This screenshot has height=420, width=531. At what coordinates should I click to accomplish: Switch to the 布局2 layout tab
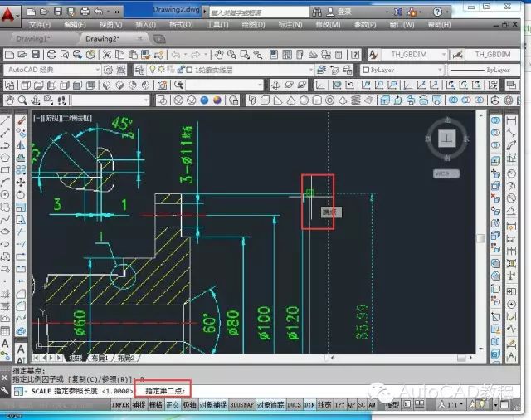tap(126, 358)
